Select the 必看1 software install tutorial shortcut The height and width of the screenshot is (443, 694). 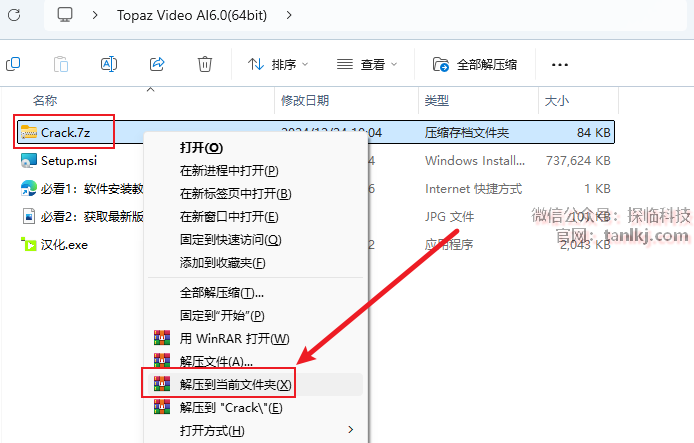click(x=92, y=189)
